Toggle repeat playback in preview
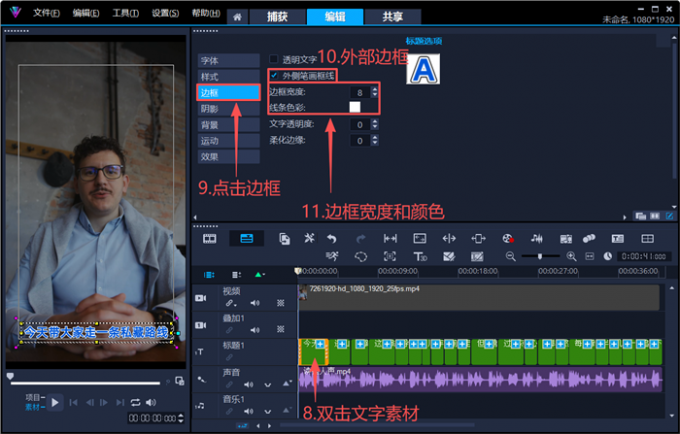Screen dimensions: 680x434 (136, 403)
